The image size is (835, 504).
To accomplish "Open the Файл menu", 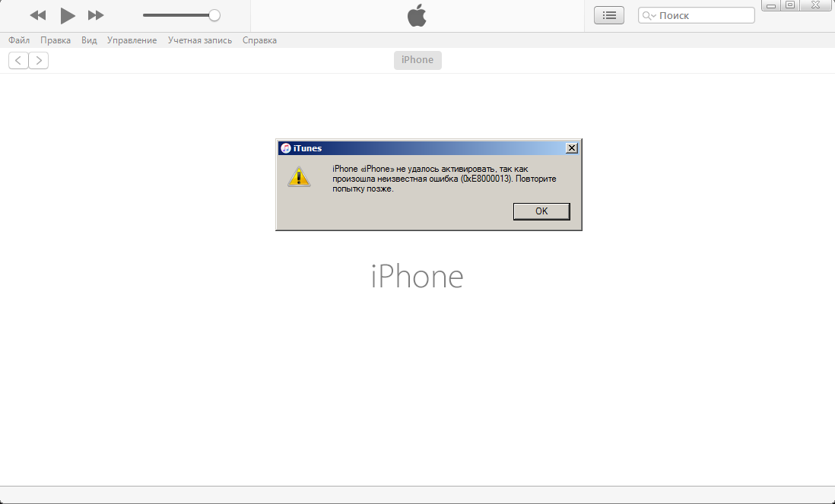I will 19,40.
